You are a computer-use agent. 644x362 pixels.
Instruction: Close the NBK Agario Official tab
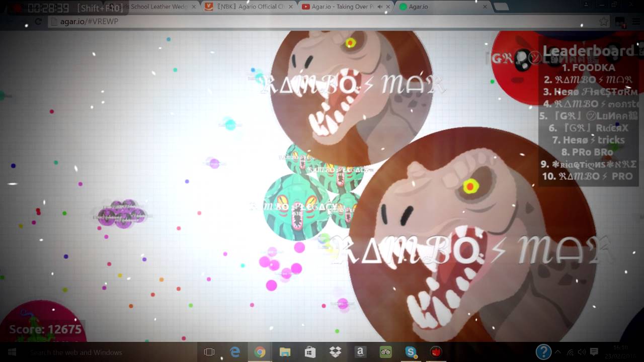pyautogui.click(x=291, y=7)
